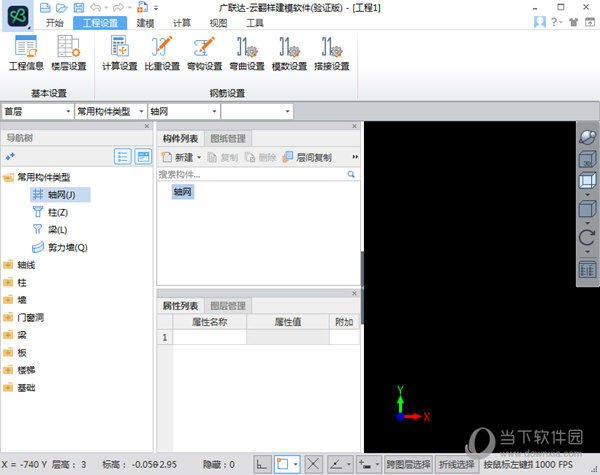Click the help question mark icon
The image size is (600, 475).
554,22
